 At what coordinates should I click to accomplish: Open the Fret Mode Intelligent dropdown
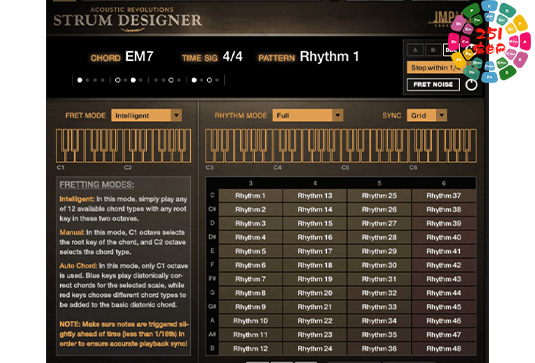pos(146,115)
